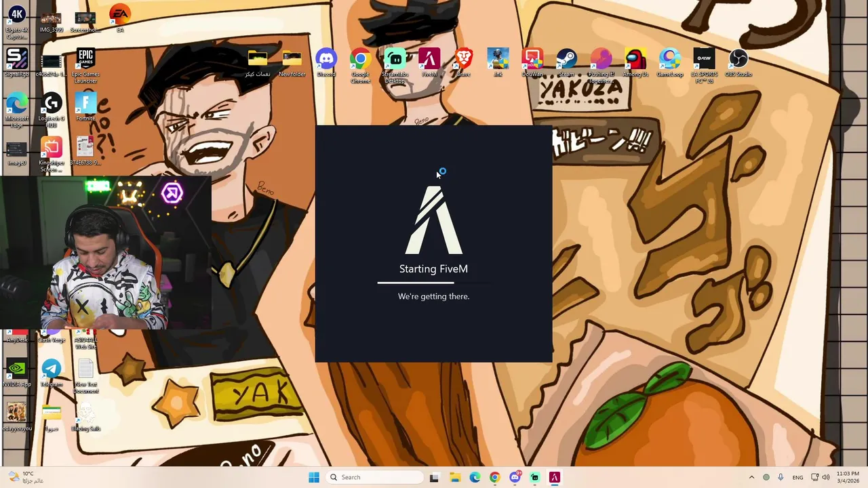
Task: Select the FiveM desktop shortcut
Action: 429,62
